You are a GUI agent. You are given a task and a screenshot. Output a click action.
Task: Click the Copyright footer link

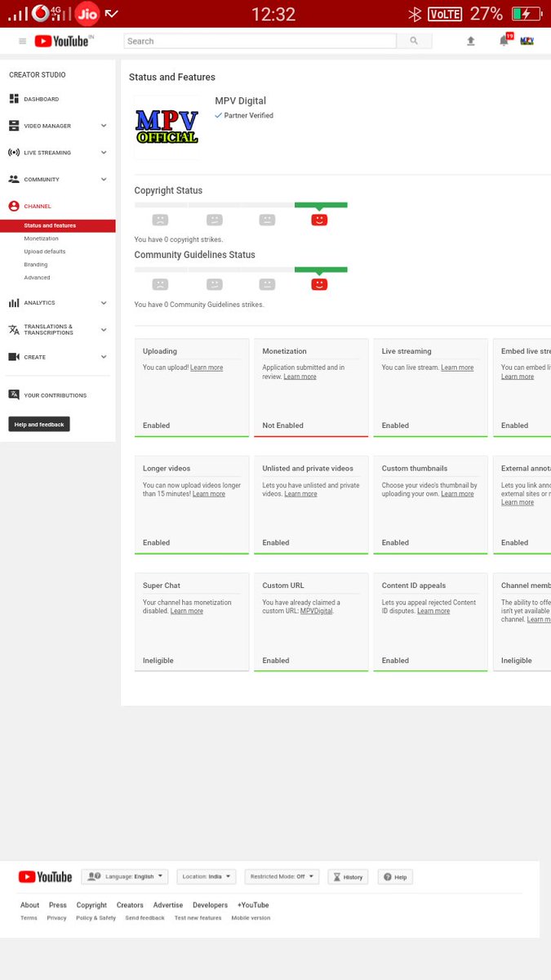91,905
